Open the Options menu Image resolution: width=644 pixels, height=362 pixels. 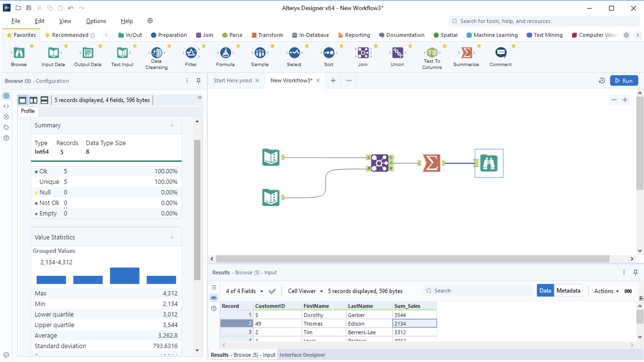pos(96,21)
